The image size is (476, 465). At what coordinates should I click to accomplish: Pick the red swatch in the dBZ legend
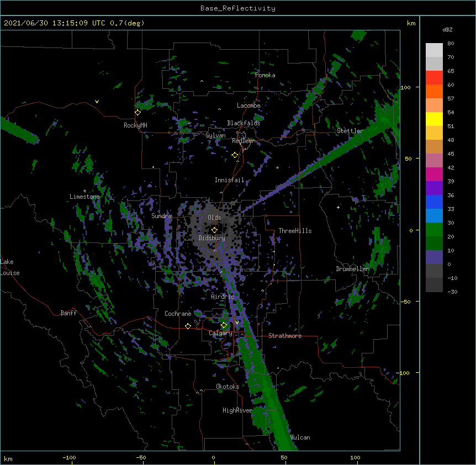click(434, 78)
